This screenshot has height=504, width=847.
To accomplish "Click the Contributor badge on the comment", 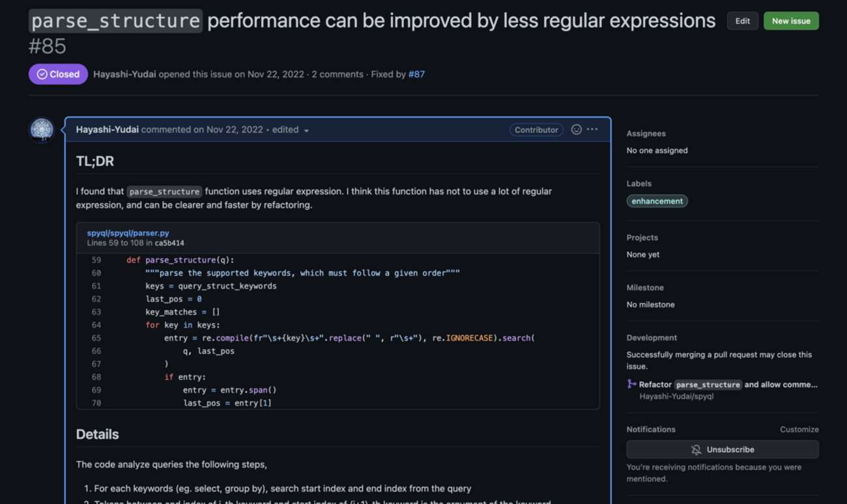I will (x=536, y=130).
